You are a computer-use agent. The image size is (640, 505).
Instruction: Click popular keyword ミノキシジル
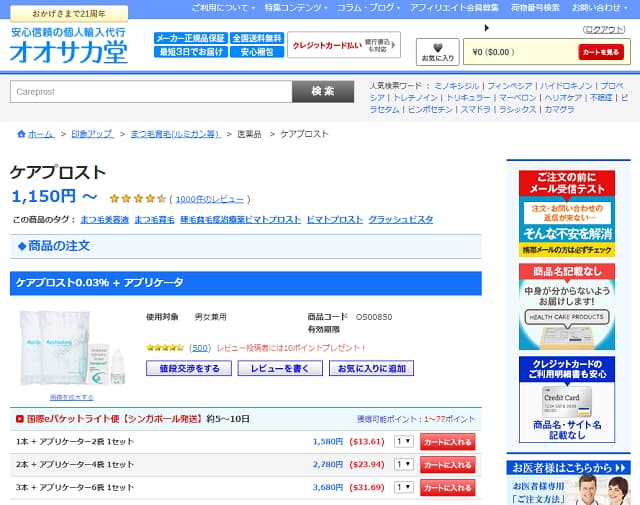coord(456,86)
